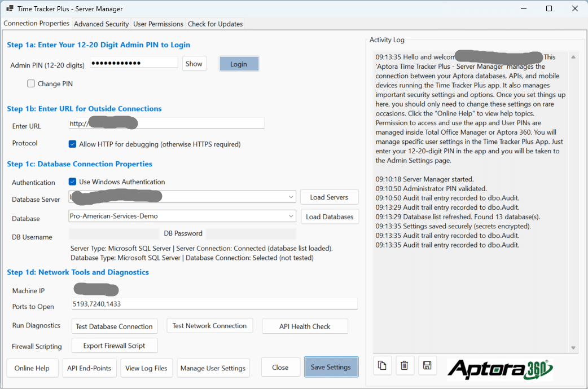Click the app icon in the title bar
588x389 pixels.
[x=10, y=8]
